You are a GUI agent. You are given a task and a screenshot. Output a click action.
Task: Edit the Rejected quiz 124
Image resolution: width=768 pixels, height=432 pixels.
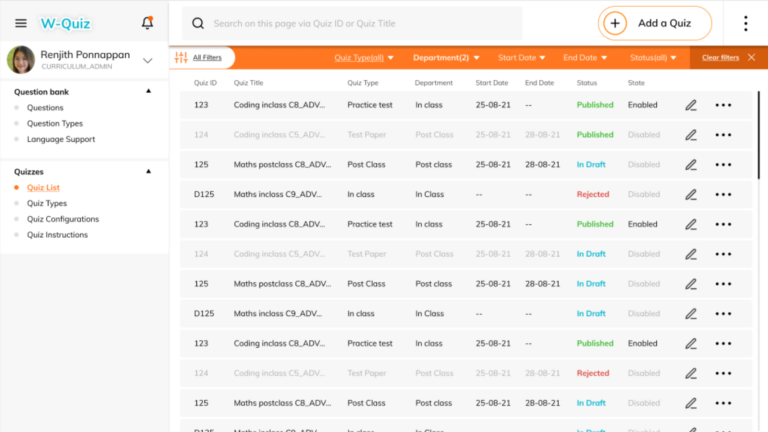tap(691, 373)
